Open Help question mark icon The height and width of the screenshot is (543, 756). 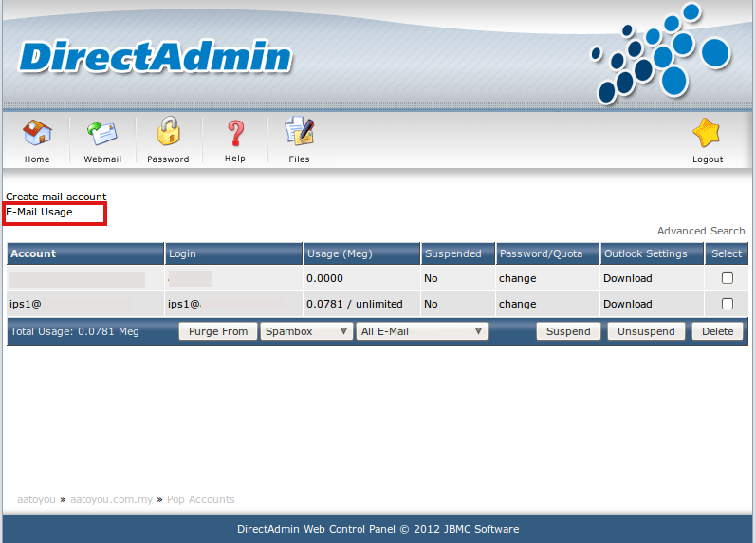(x=235, y=134)
